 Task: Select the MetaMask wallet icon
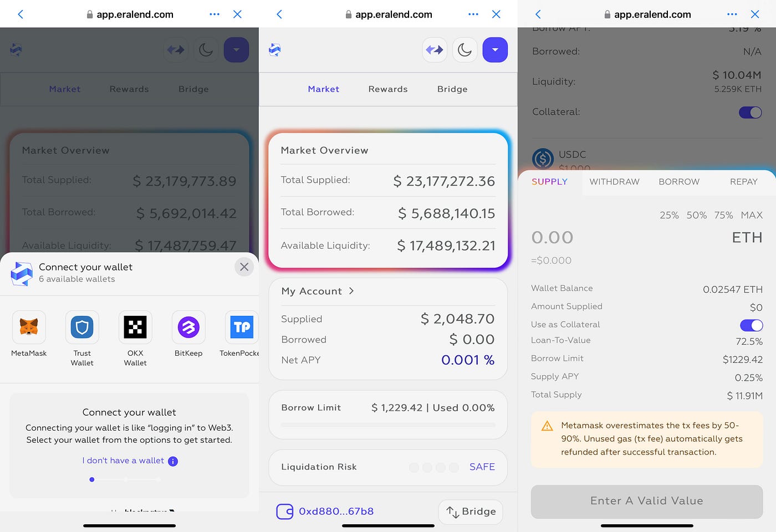click(28, 327)
